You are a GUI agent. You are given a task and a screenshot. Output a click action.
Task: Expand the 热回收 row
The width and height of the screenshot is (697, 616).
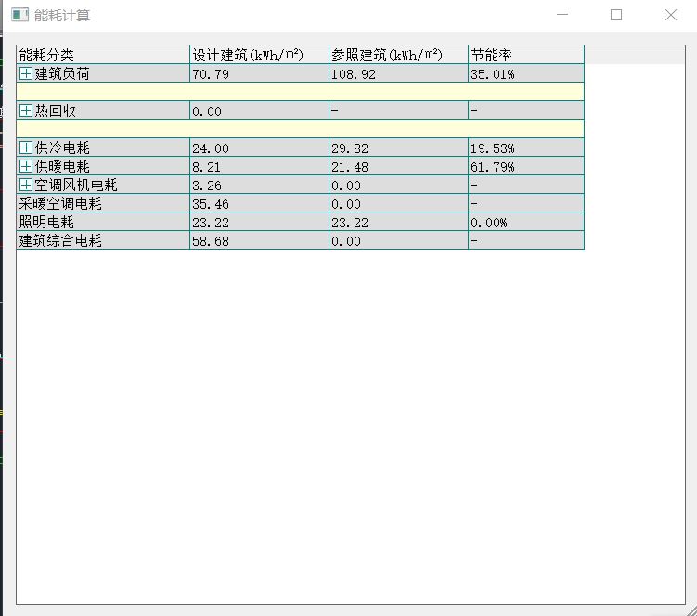tap(26, 111)
